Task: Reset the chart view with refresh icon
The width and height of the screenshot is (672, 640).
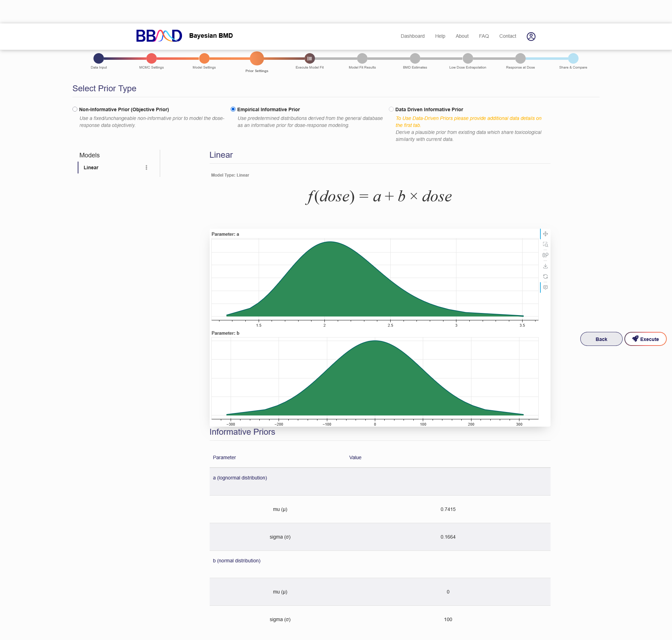Action: click(545, 277)
